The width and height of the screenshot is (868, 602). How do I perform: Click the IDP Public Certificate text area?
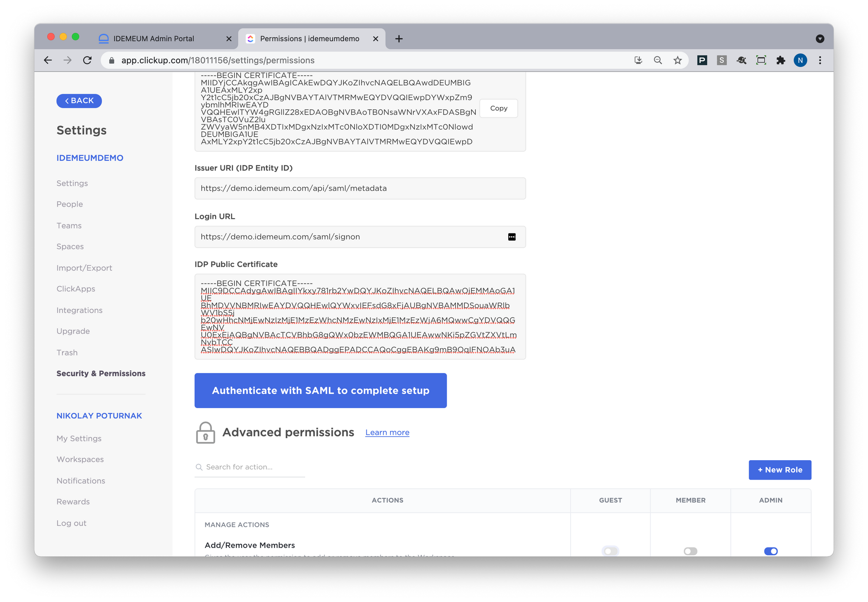click(360, 316)
